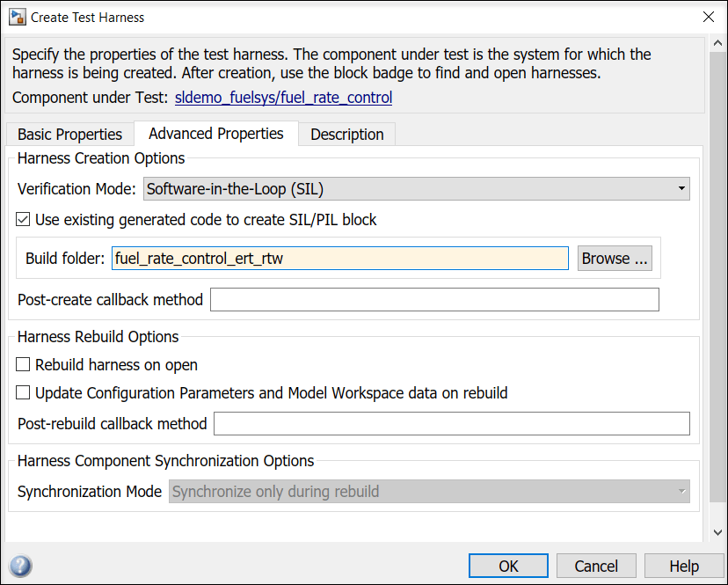Open the Verification Mode dropdown
Viewport: 728px width, 585px height.
point(416,188)
